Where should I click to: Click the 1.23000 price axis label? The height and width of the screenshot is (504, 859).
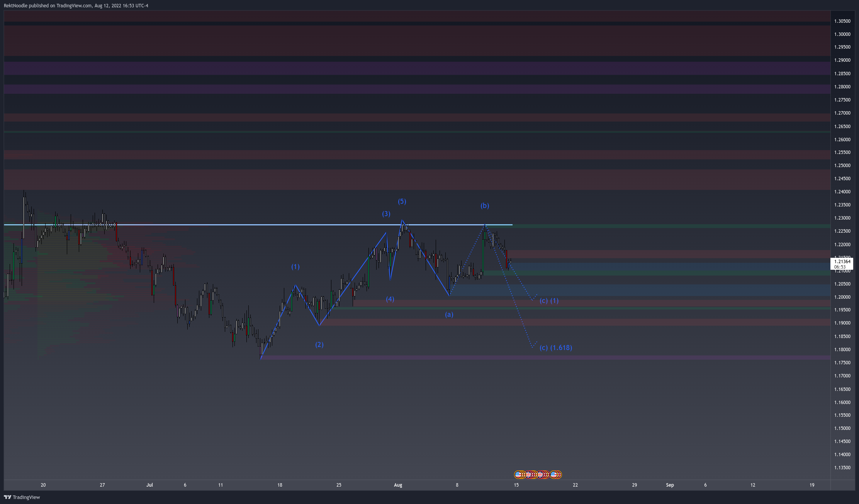842,218
